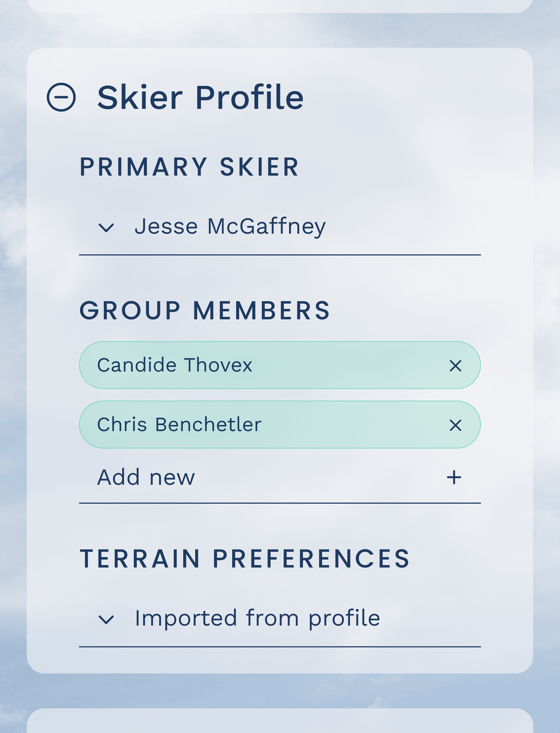Image resolution: width=560 pixels, height=733 pixels.
Task: Click the underline below Imported from profile
Action: click(x=280, y=647)
